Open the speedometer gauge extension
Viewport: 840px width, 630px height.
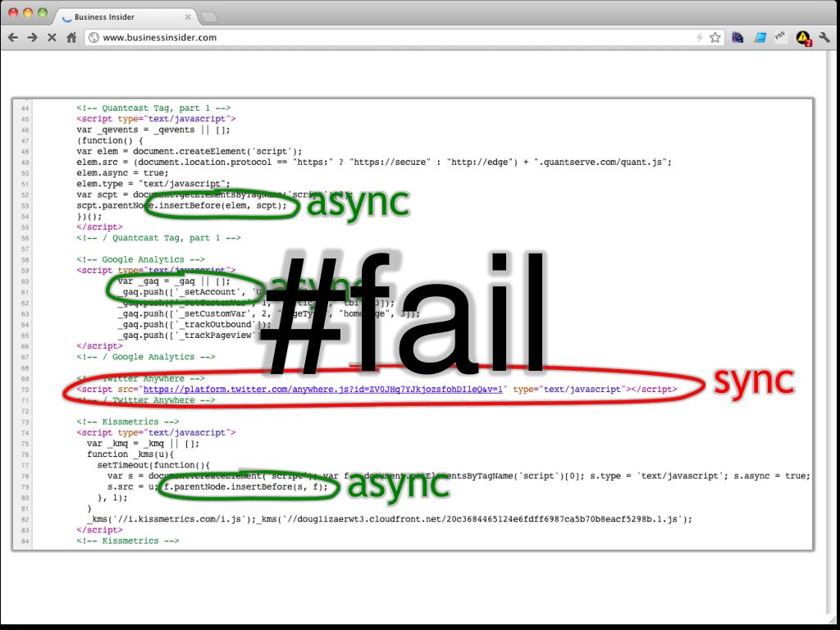(x=737, y=38)
